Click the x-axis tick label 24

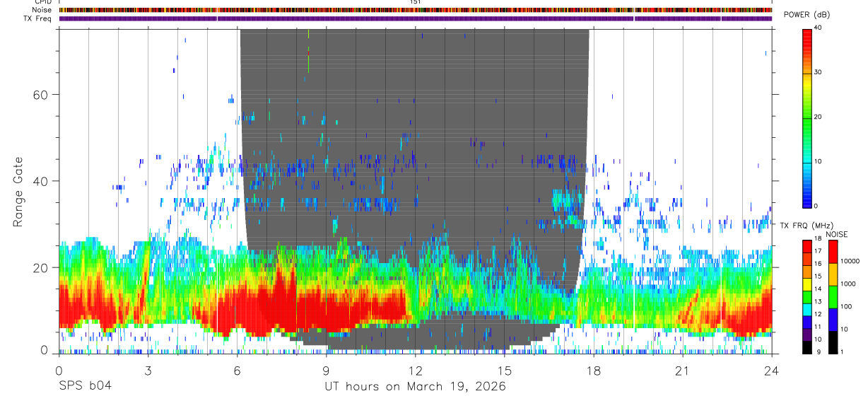[771, 370]
